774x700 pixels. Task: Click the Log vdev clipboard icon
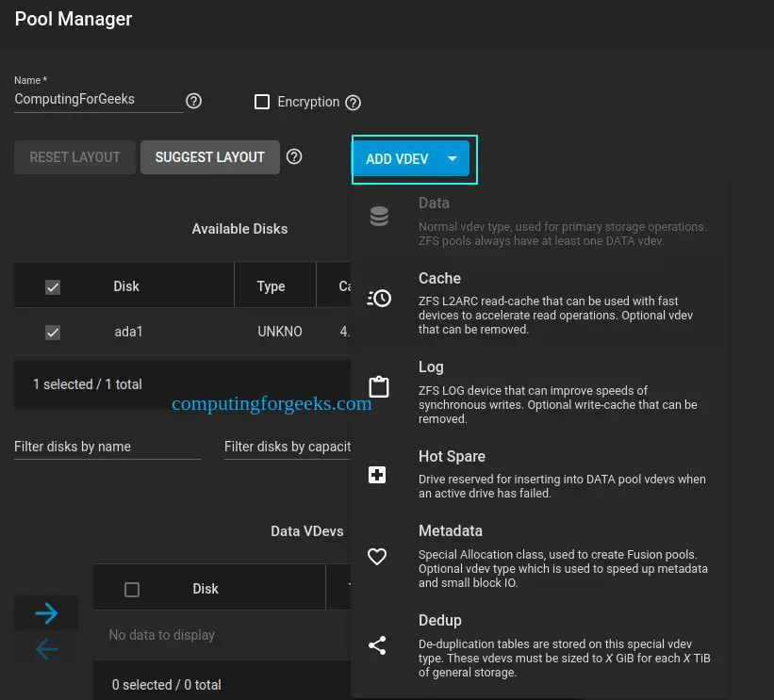(x=379, y=386)
